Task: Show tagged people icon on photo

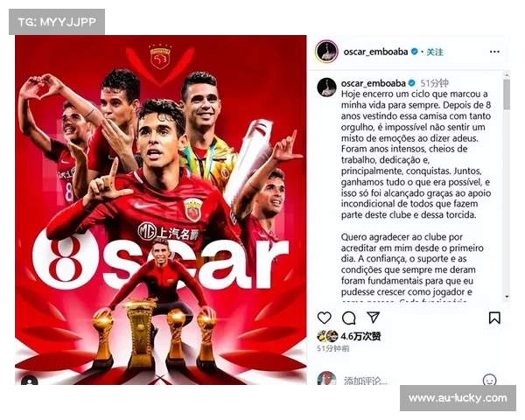Action: (30, 381)
